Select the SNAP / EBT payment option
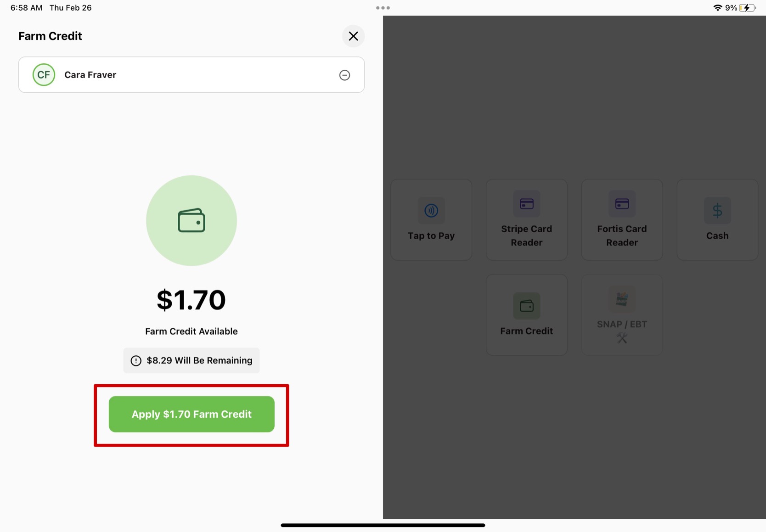The image size is (766, 532). (x=622, y=315)
